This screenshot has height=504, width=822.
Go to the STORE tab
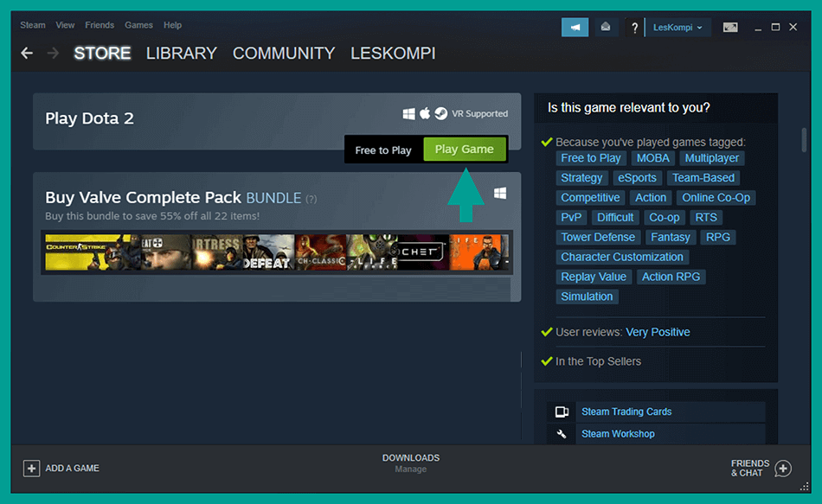point(102,53)
